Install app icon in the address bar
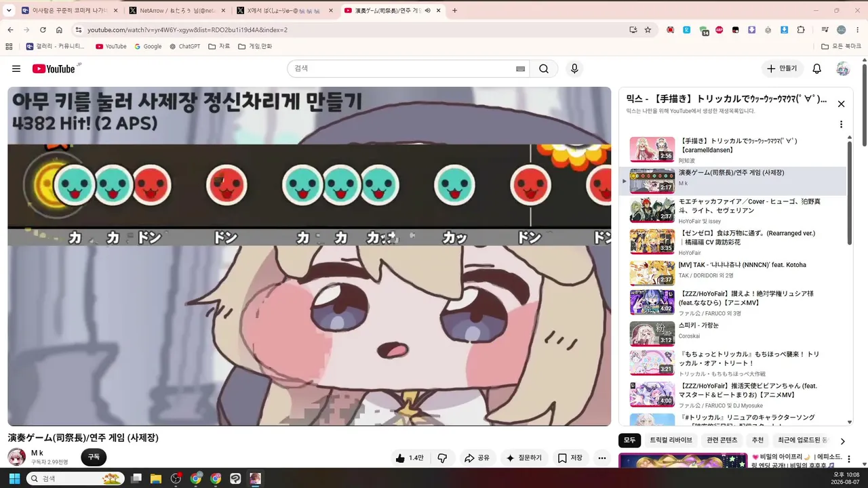Screen dimensions: 868x488 click(633, 30)
